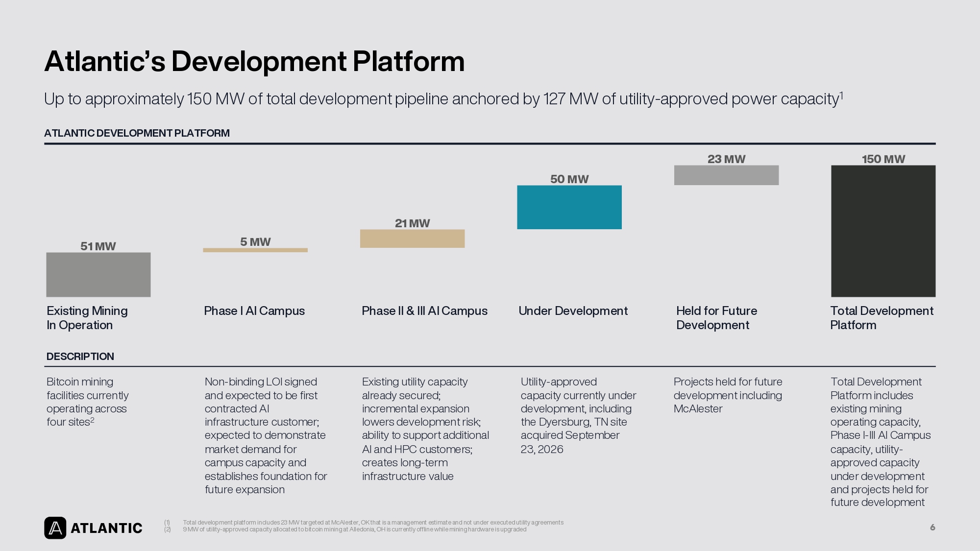Select the 21 MW tan bar
The image size is (980, 551).
412,239
